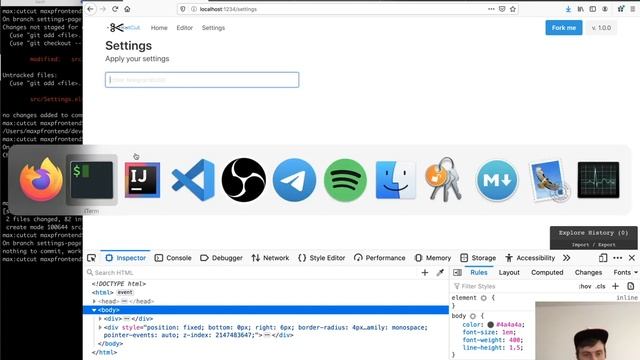
Task: Toggle the :hov pseudo-class panel
Action: point(585,286)
